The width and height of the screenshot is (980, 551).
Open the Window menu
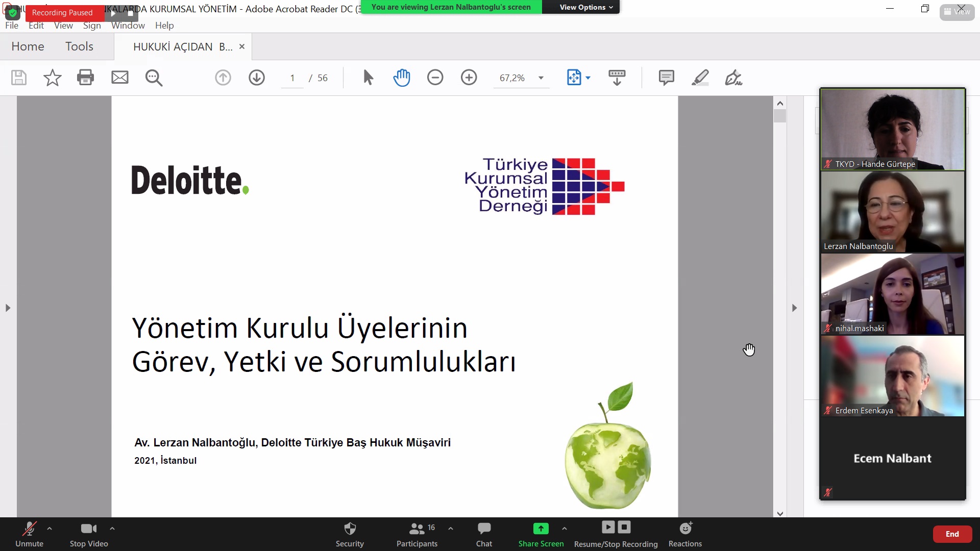128,26
